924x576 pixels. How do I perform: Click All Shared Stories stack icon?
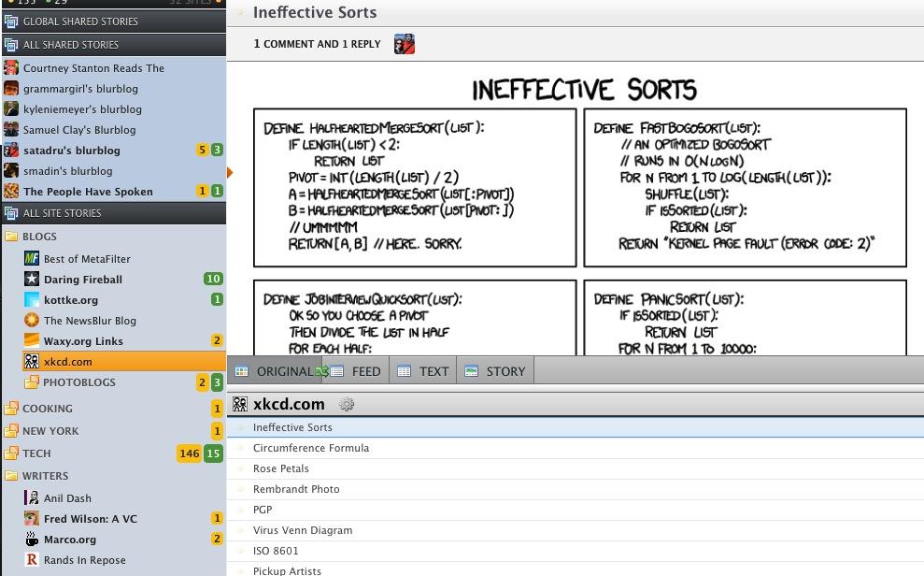point(10,45)
